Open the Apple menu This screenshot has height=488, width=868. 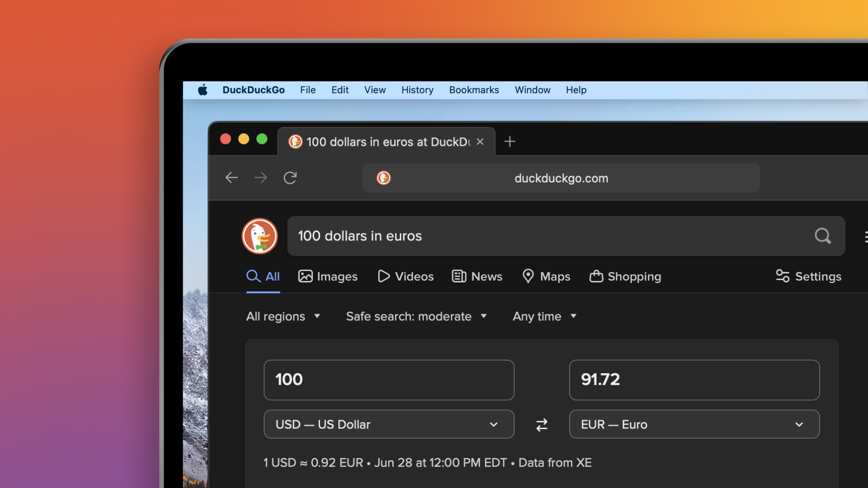pyautogui.click(x=203, y=90)
